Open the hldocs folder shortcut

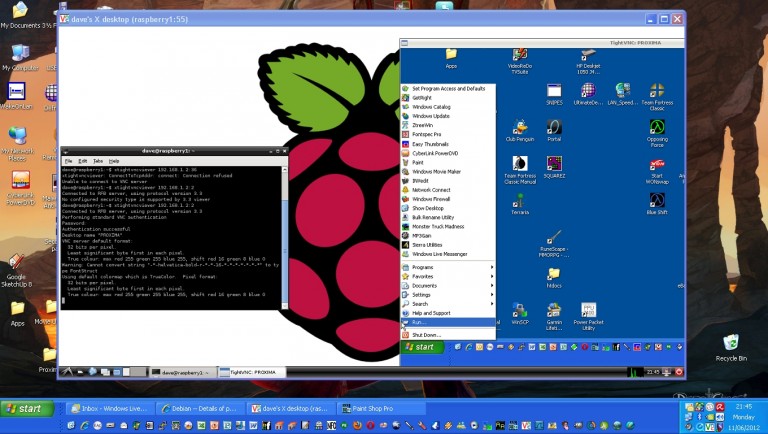point(554,277)
